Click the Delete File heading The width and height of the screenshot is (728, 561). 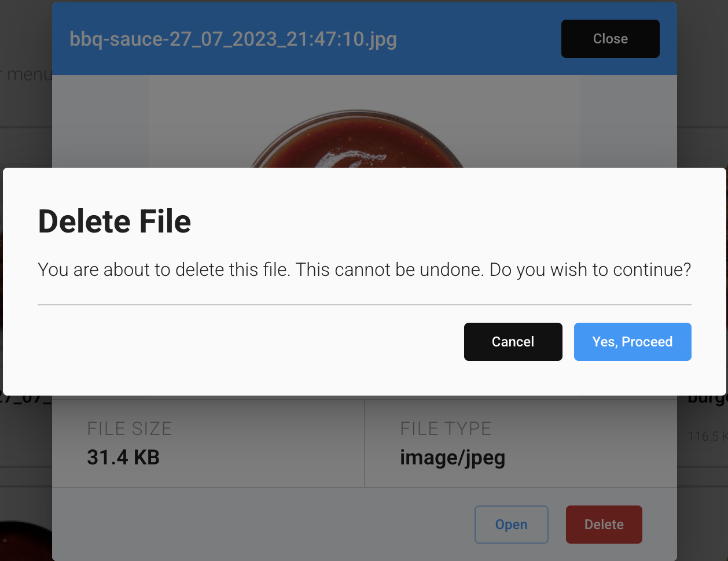tap(115, 222)
